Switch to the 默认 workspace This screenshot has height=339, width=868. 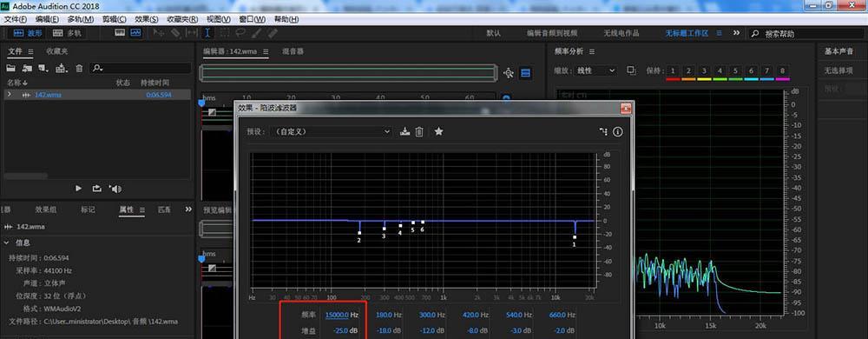(494, 33)
